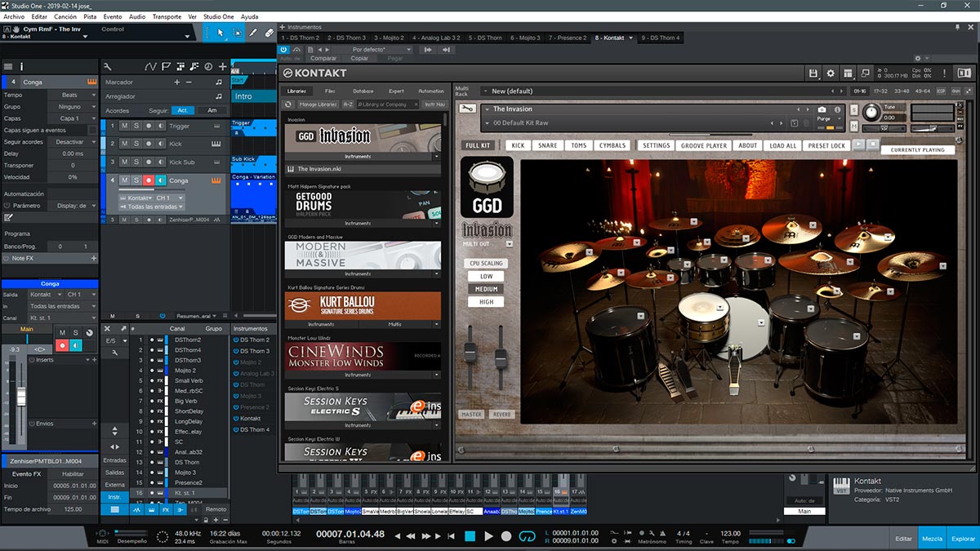Click Manage Libraries button
The height and width of the screenshot is (551, 980).
pos(318,104)
